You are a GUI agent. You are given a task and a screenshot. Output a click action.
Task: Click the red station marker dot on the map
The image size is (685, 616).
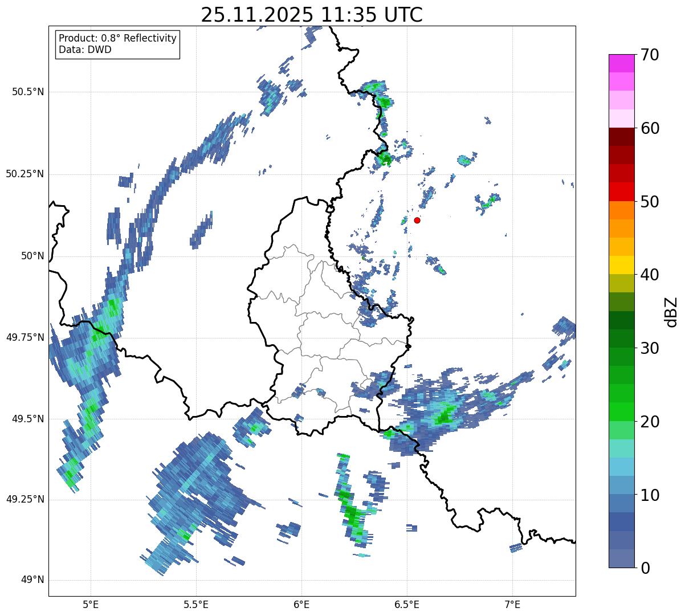[x=417, y=220]
